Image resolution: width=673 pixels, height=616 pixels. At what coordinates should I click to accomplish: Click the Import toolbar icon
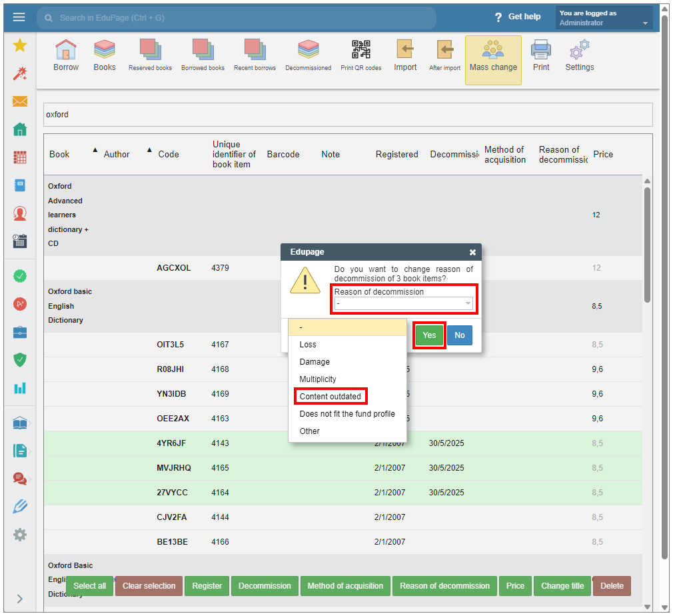point(405,55)
